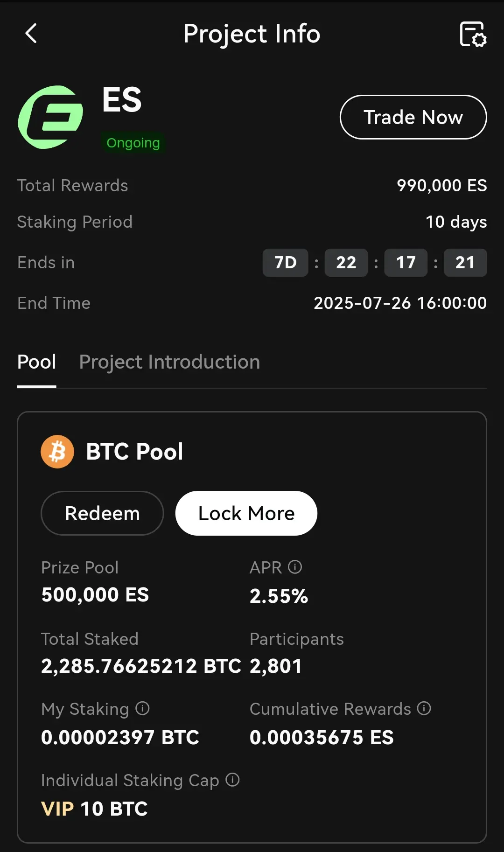This screenshot has height=852, width=504.
Task: Tap the End Time date value
Action: coord(400,303)
